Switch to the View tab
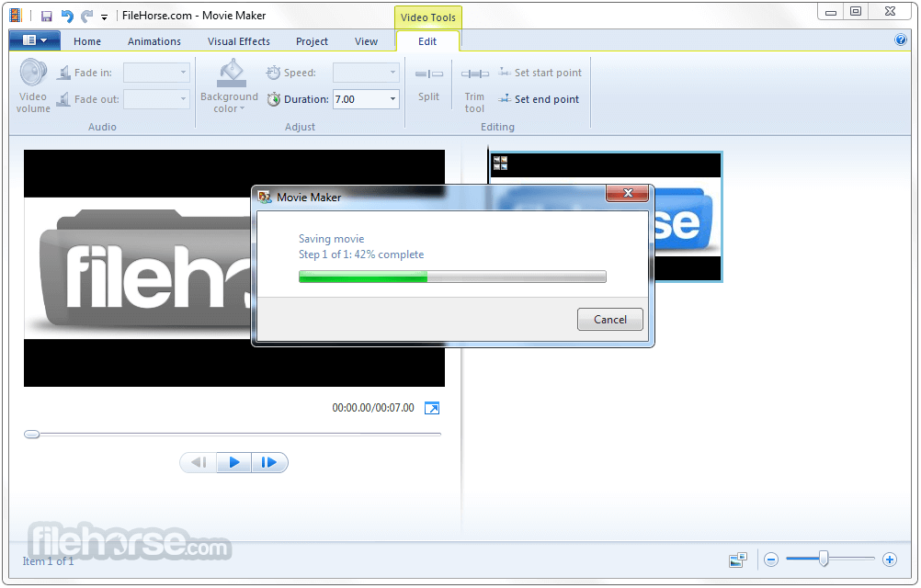The width and height of the screenshot is (921, 588). 366,41
